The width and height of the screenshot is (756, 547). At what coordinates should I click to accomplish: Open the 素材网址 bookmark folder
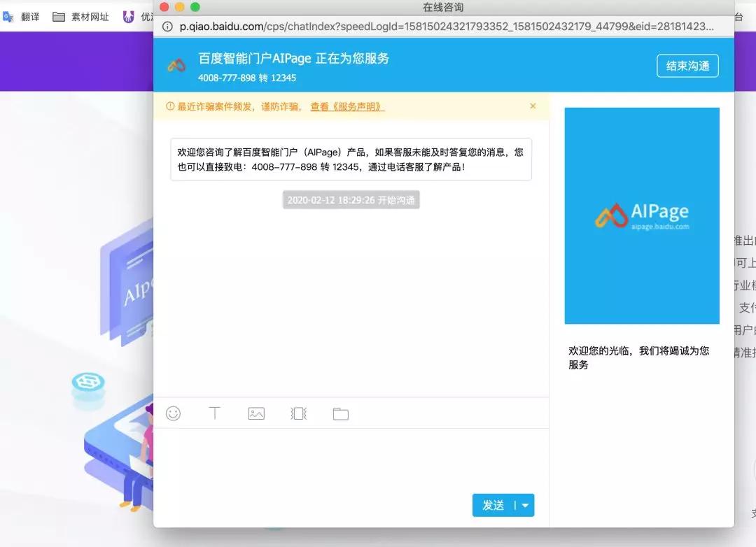[x=81, y=17]
